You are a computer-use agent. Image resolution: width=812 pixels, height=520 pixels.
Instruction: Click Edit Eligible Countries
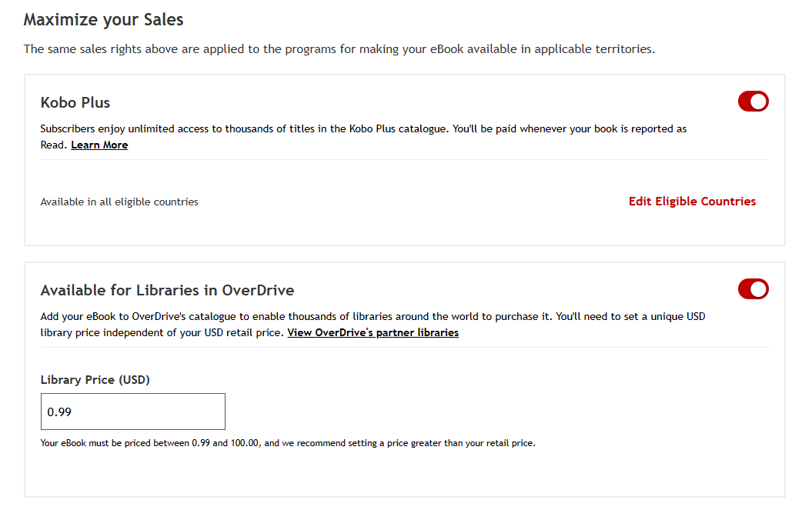tap(692, 202)
